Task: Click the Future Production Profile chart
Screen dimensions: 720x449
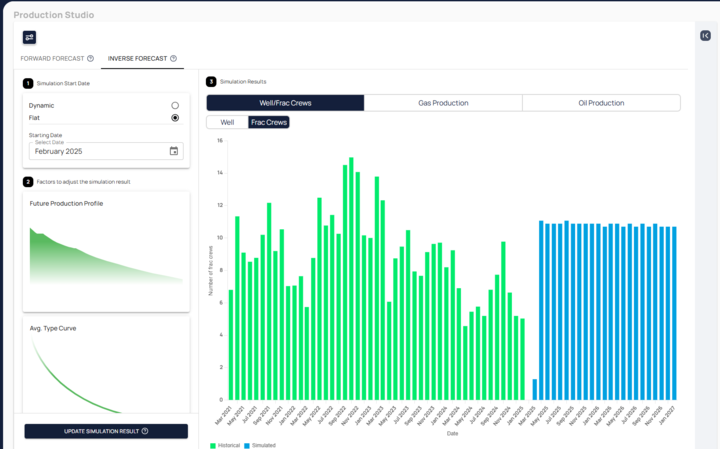Action: click(106, 251)
